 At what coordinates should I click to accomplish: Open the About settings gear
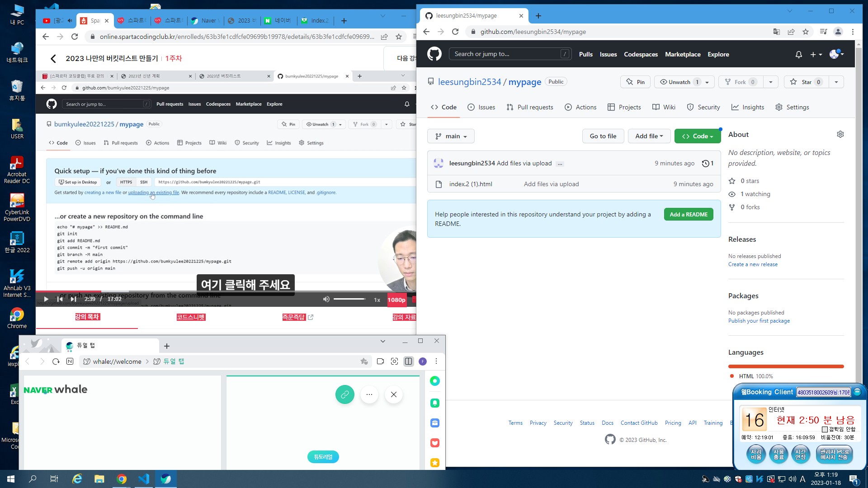click(840, 134)
